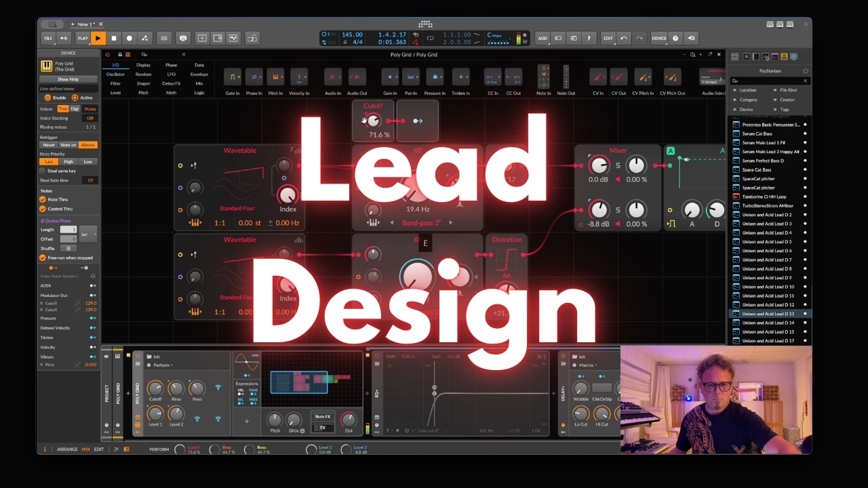Open the Perform preset page dropdown

[163, 365]
